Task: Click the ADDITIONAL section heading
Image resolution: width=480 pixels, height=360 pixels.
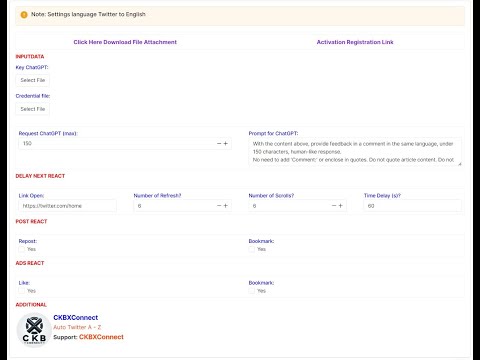Action: pyautogui.click(x=31, y=305)
